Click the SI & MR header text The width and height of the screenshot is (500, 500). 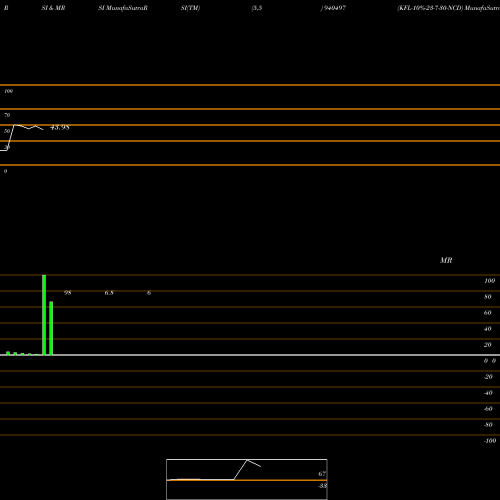click(x=53, y=8)
